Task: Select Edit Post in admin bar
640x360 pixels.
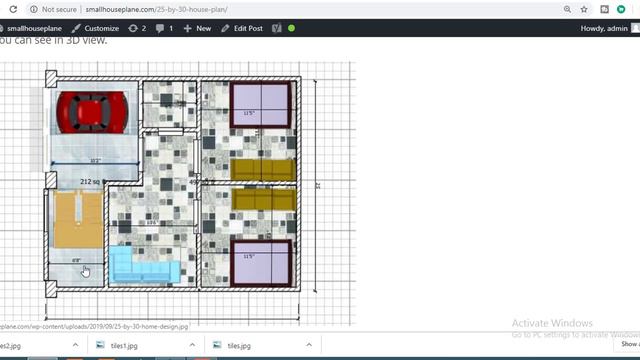Action: (x=242, y=28)
